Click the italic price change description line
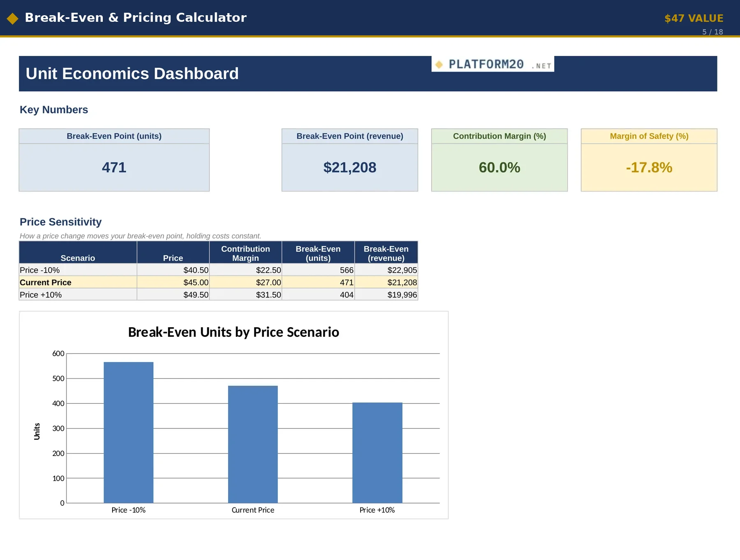This screenshot has height=560, width=740. [140, 236]
